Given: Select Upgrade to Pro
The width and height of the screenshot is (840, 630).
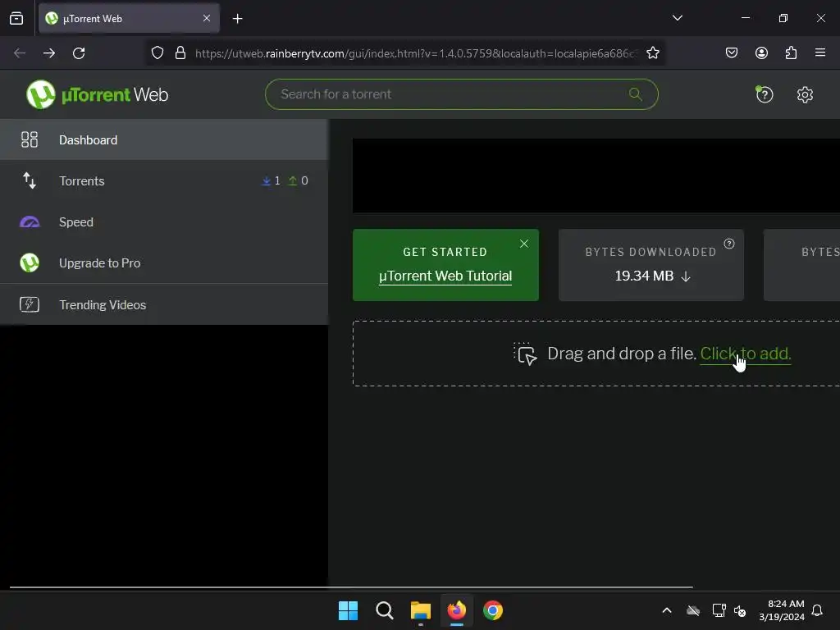Looking at the screenshot, I should [164, 263].
